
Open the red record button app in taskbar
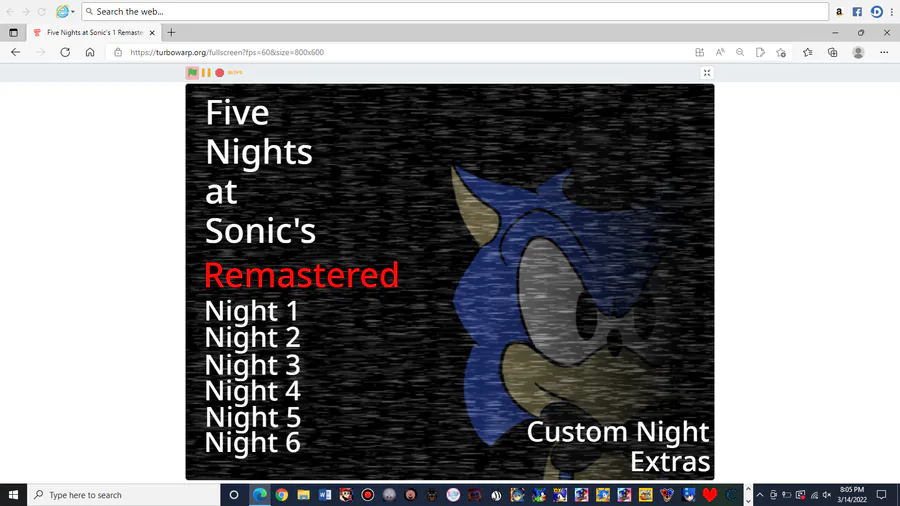coord(367,495)
